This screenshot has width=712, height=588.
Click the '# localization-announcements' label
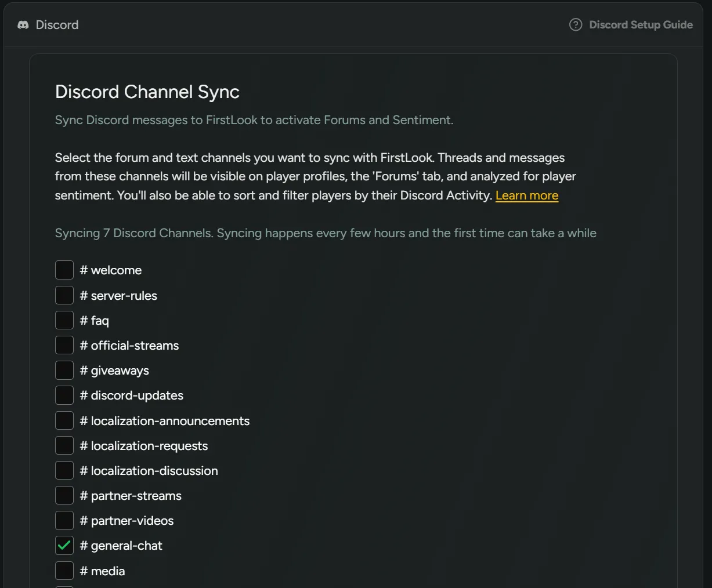[x=165, y=421]
